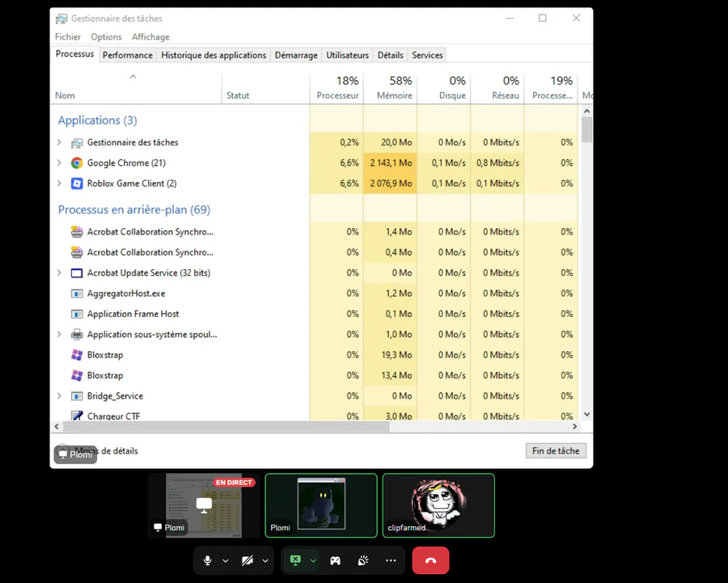Sort by the Mémoire column header

pyautogui.click(x=391, y=88)
